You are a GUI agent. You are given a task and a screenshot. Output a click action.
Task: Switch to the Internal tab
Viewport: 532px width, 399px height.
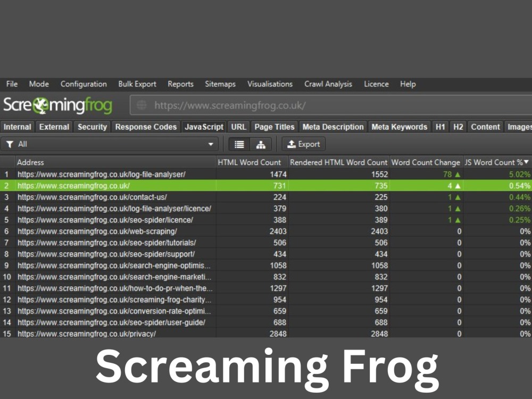(18, 127)
